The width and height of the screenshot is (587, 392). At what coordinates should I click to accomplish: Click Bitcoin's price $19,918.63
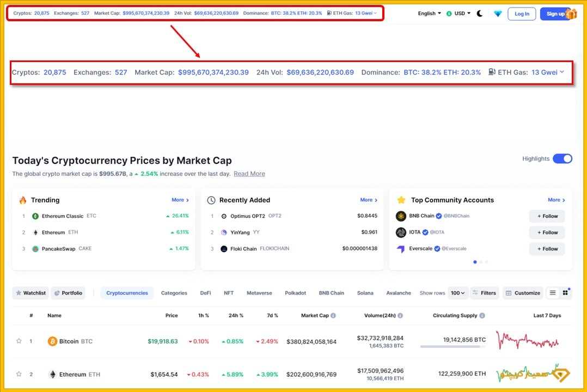tap(162, 341)
